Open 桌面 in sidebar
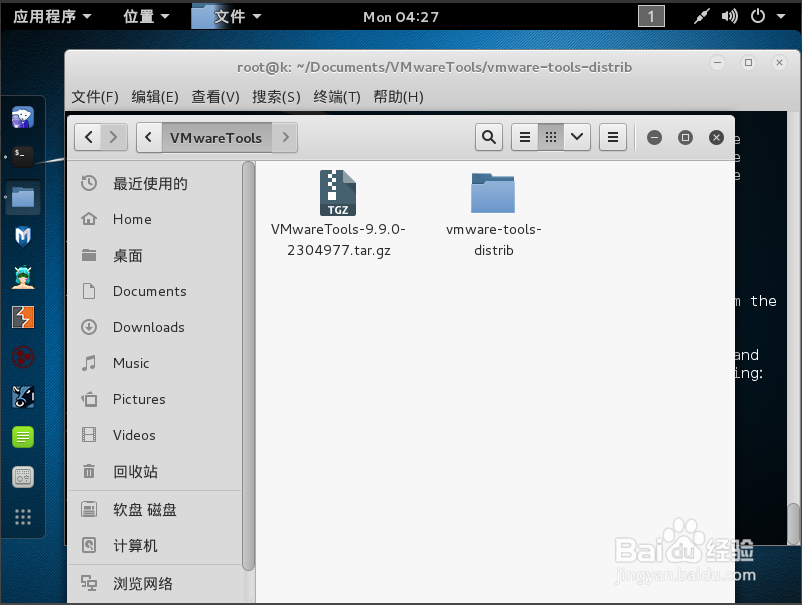This screenshot has width=802, height=605. (x=154, y=255)
